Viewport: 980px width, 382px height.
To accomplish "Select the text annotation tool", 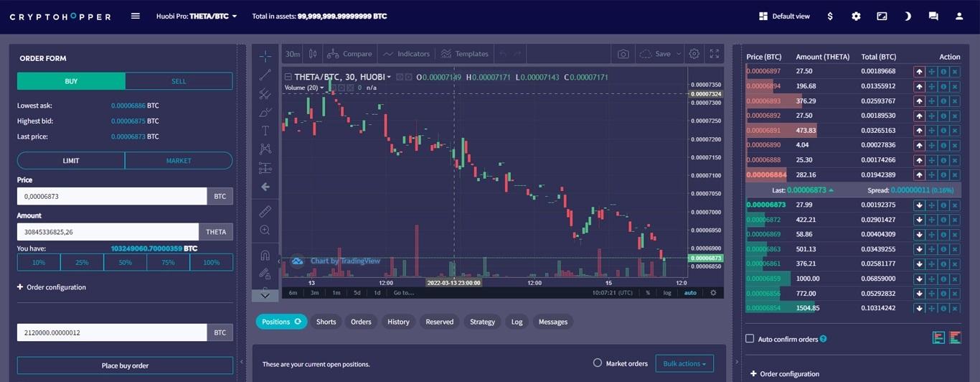I will click(x=265, y=131).
